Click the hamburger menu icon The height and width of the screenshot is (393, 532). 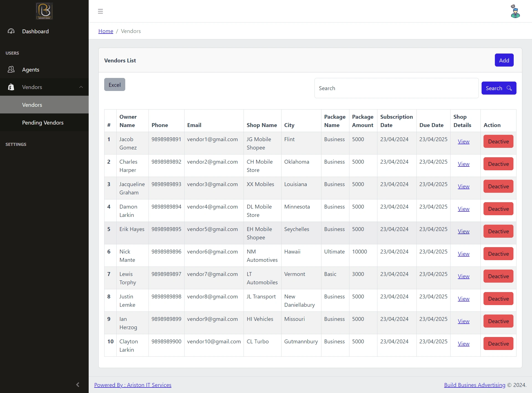pos(100,11)
